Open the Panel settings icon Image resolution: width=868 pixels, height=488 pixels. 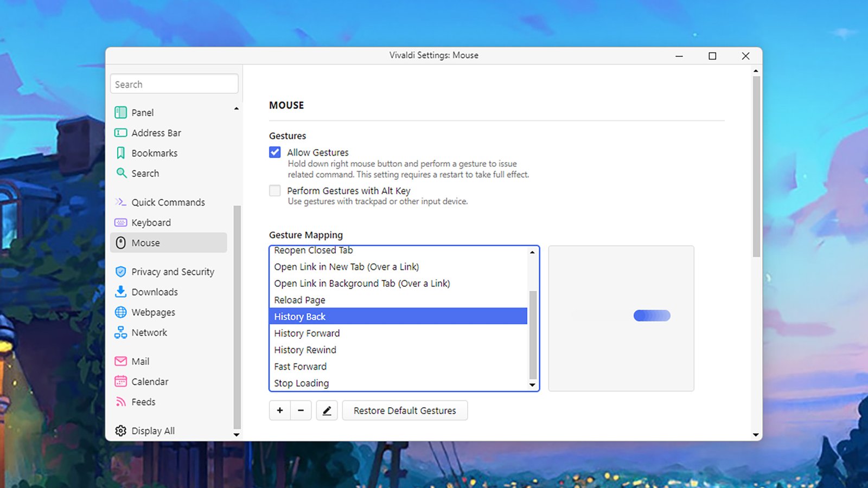tap(121, 112)
